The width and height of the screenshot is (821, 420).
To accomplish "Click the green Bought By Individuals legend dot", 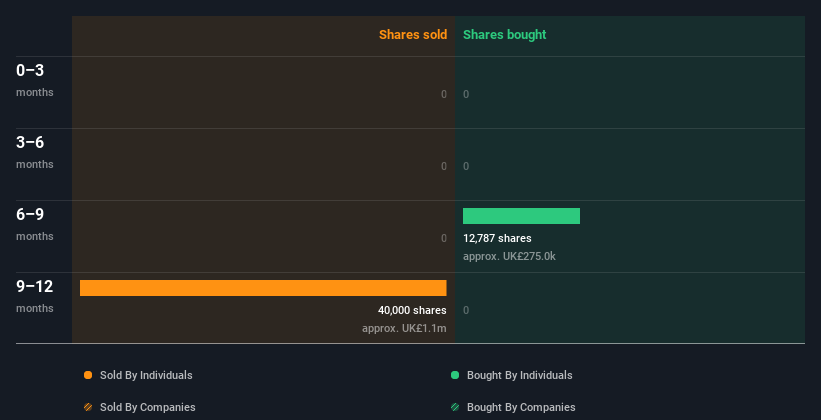I will (455, 375).
